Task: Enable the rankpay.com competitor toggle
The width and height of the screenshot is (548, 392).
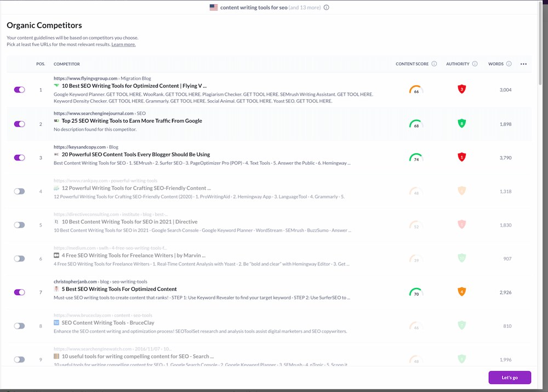Action: pos(20,191)
